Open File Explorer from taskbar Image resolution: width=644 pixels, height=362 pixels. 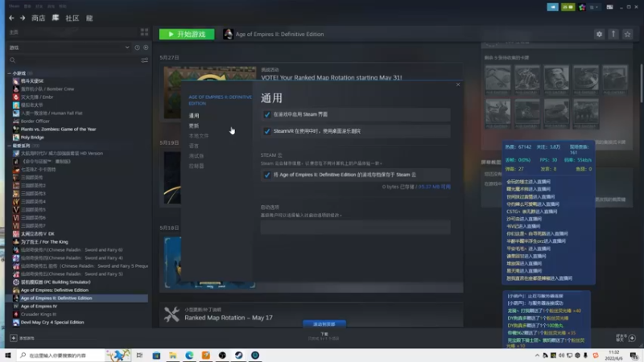coord(173,355)
